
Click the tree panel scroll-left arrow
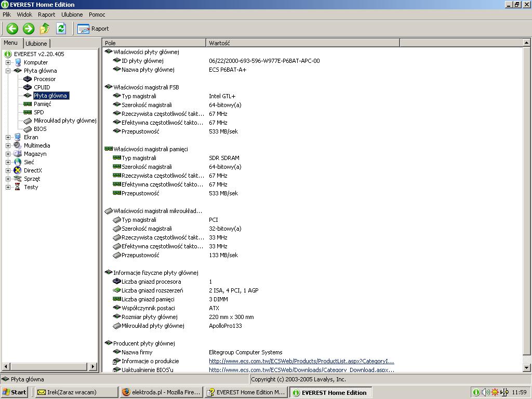pyautogui.click(x=5, y=366)
